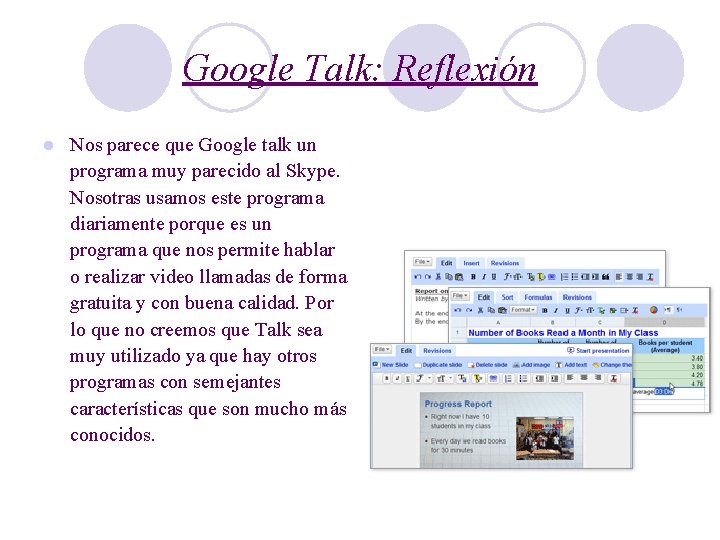Image resolution: width=720 pixels, height=540 pixels.
Task: Click the bulleted list icon in document editor
Action: pos(575,277)
